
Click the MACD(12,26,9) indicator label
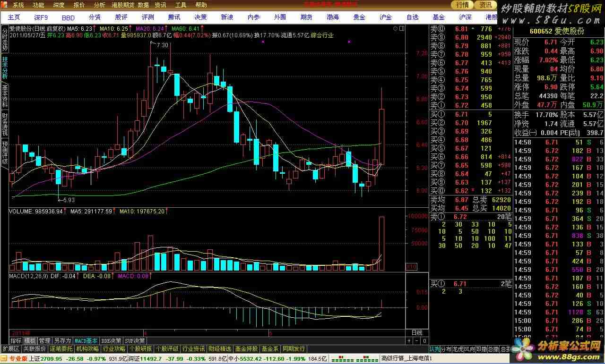click(29, 276)
